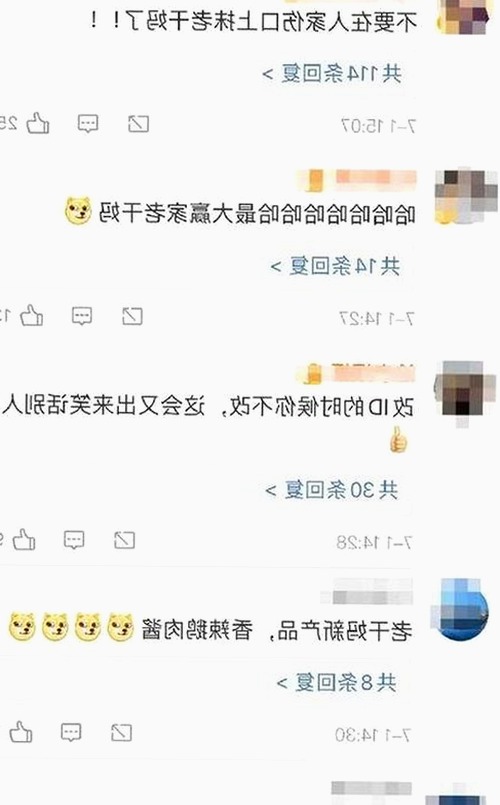The height and width of the screenshot is (805, 500).
Task: Share the comment posted at 7-1 14:30
Action: point(121,733)
